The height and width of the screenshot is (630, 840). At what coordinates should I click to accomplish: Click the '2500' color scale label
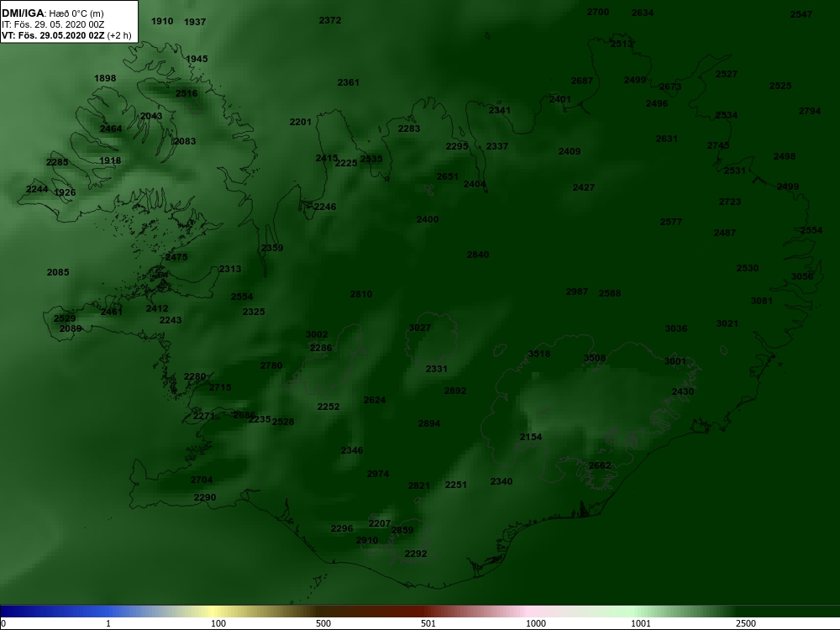[746, 623]
